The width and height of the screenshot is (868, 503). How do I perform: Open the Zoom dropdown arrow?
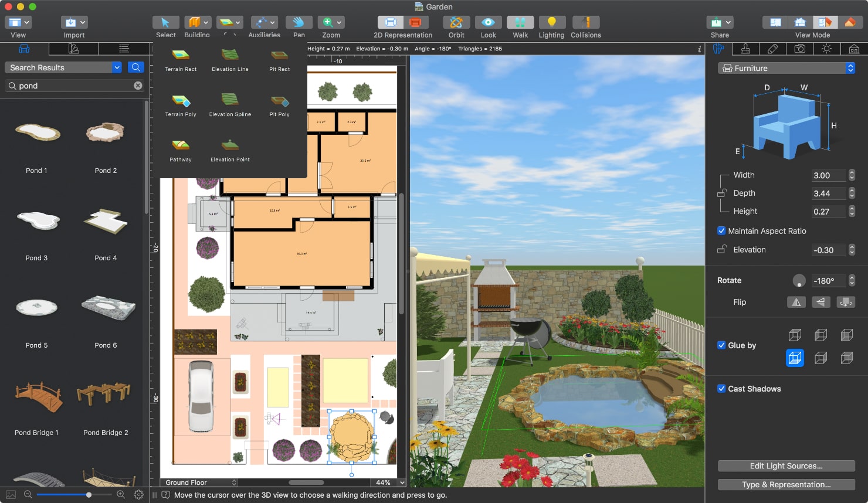(x=339, y=22)
